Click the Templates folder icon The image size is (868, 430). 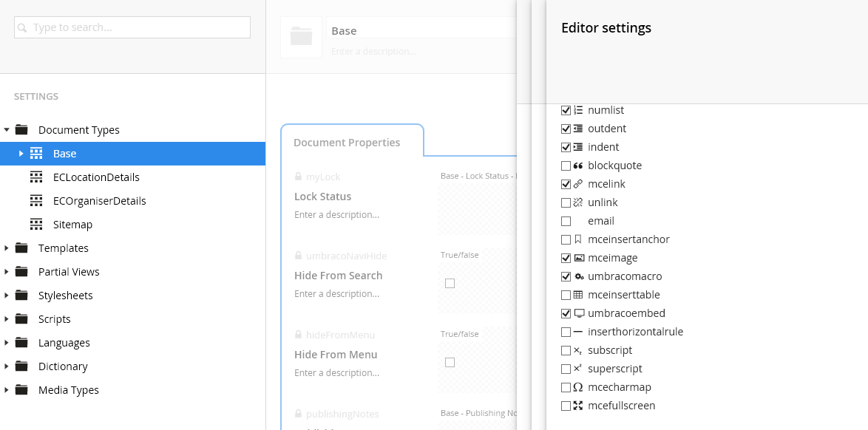(x=21, y=248)
